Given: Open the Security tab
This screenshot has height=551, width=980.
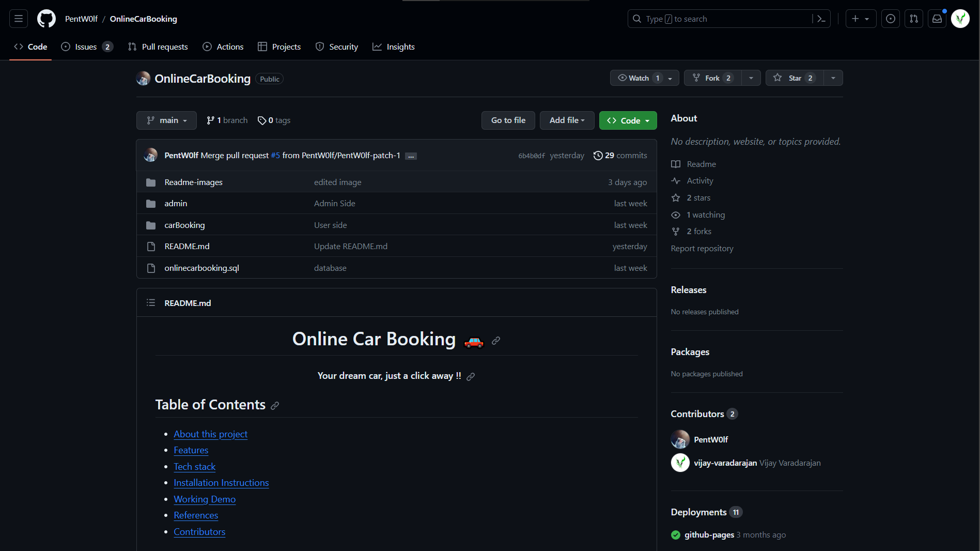Looking at the screenshot, I should (x=337, y=47).
